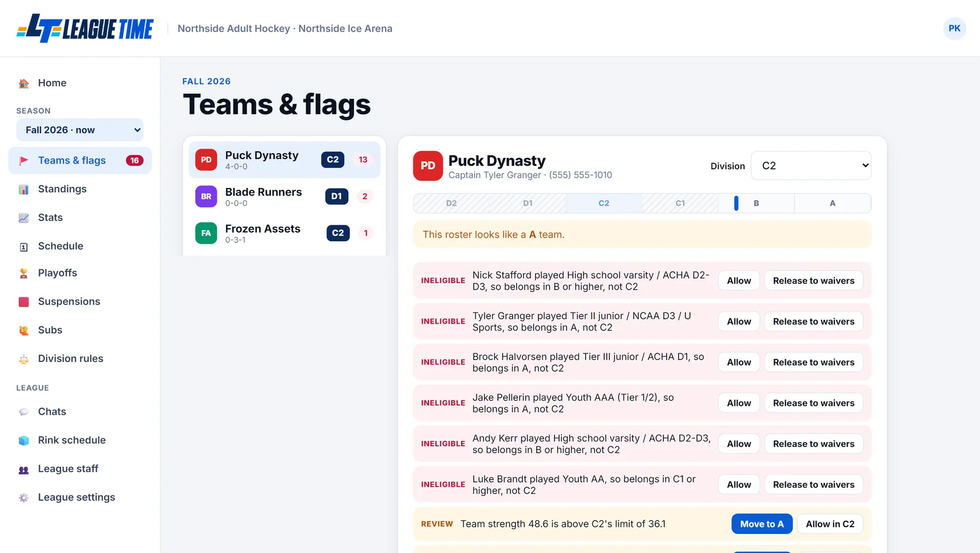The height and width of the screenshot is (553, 980).
Task: Click the Playoffs trophy icon
Action: coord(24,273)
